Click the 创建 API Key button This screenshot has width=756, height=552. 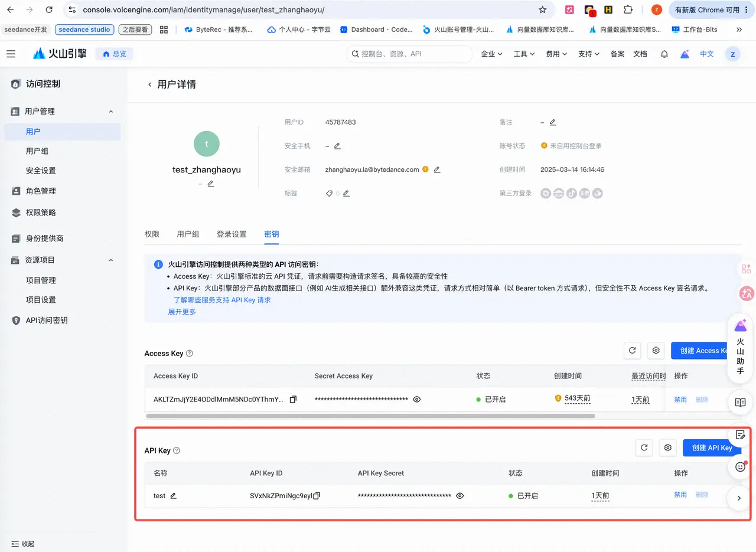[712, 448]
